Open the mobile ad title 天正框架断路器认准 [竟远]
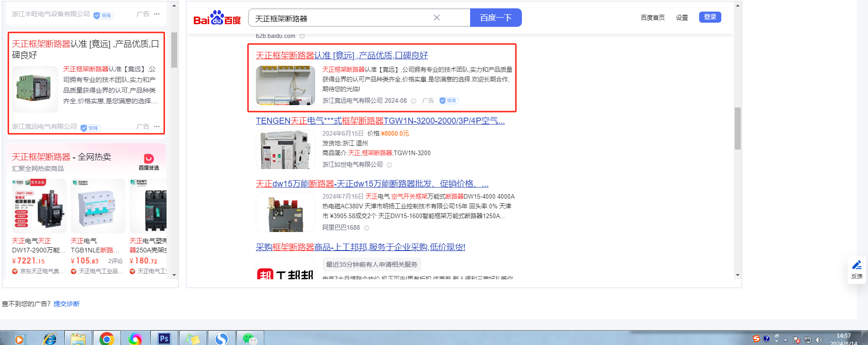This screenshot has height=345, width=868. click(86, 50)
